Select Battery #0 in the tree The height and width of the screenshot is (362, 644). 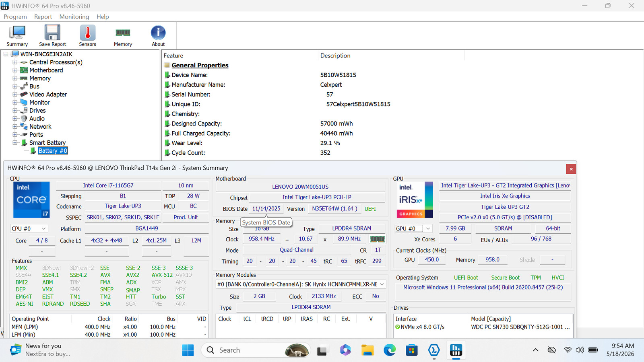[53, 151]
